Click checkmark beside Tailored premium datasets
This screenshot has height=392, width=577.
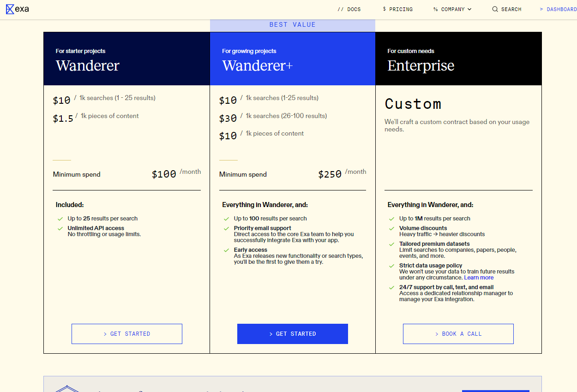click(391, 244)
